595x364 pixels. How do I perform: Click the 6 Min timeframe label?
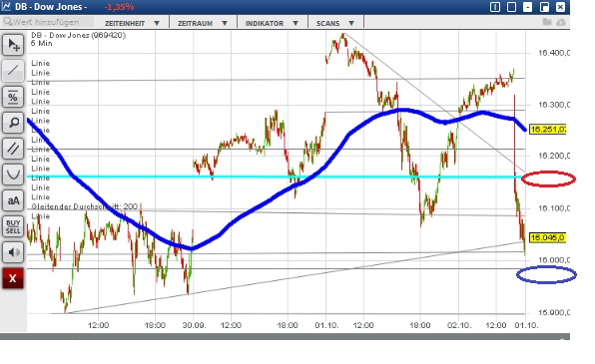pos(42,43)
